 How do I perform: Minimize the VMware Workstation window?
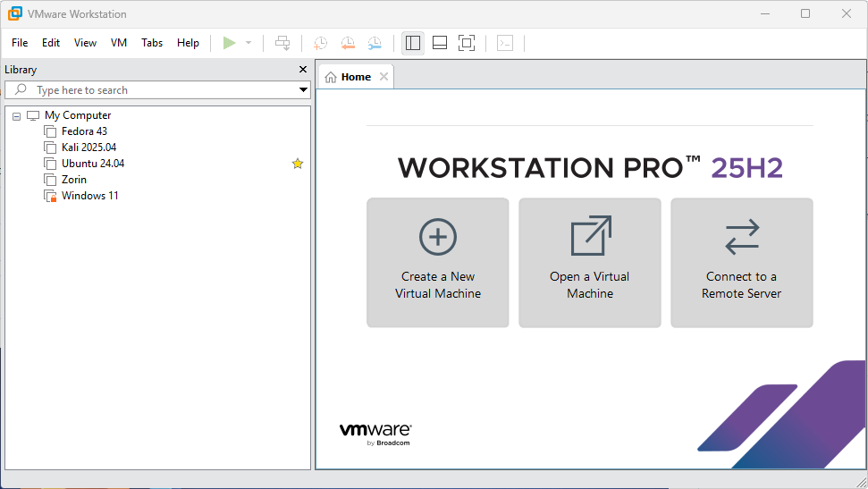[x=765, y=13]
